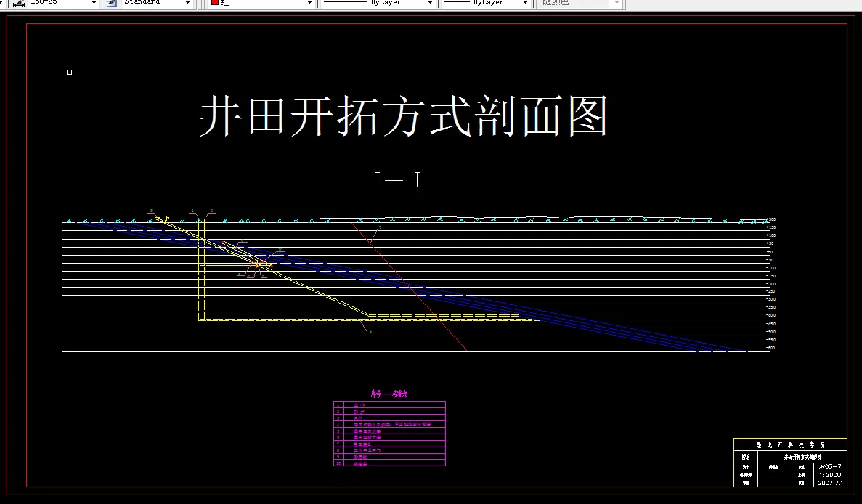Click the red color swatch in layer control
The width and height of the screenshot is (862, 504).
click(x=215, y=3)
